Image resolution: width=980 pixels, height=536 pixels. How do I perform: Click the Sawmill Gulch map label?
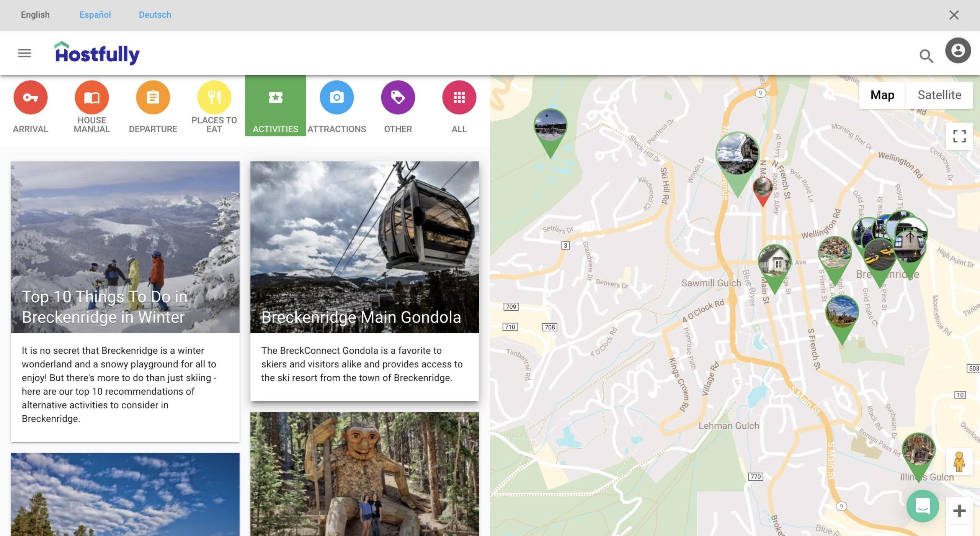[711, 283]
